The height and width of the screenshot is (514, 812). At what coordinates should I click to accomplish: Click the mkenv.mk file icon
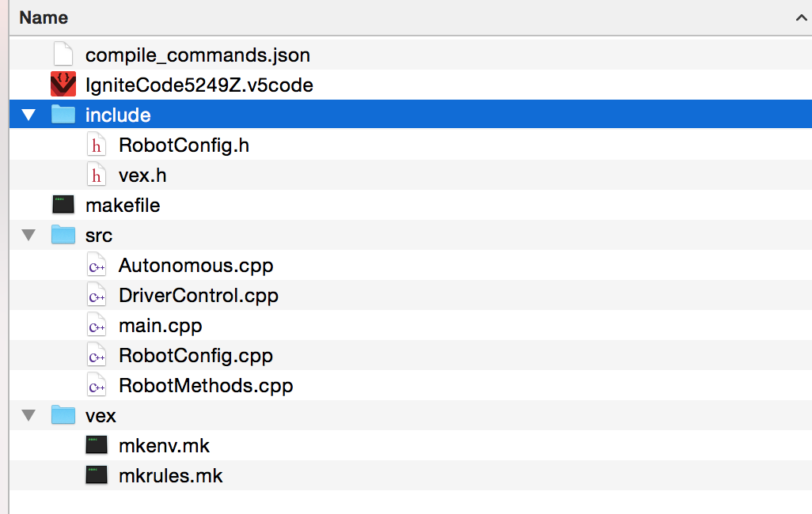(97, 446)
